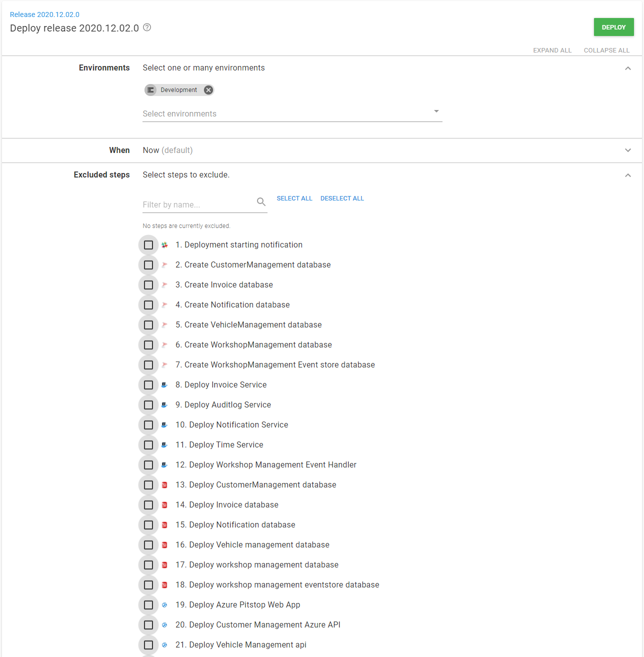644x657 pixels.
Task: Open the Release 2020.12.02.0 breadcrumb link
Action: tap(44, 14)
